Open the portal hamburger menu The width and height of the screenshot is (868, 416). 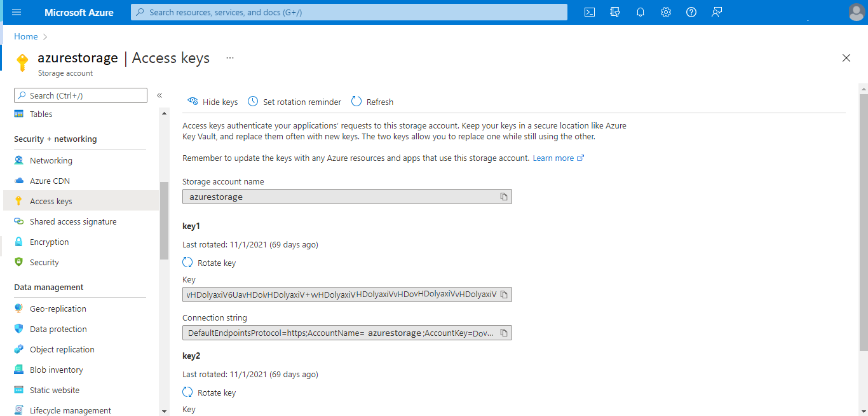click(17, 11)
